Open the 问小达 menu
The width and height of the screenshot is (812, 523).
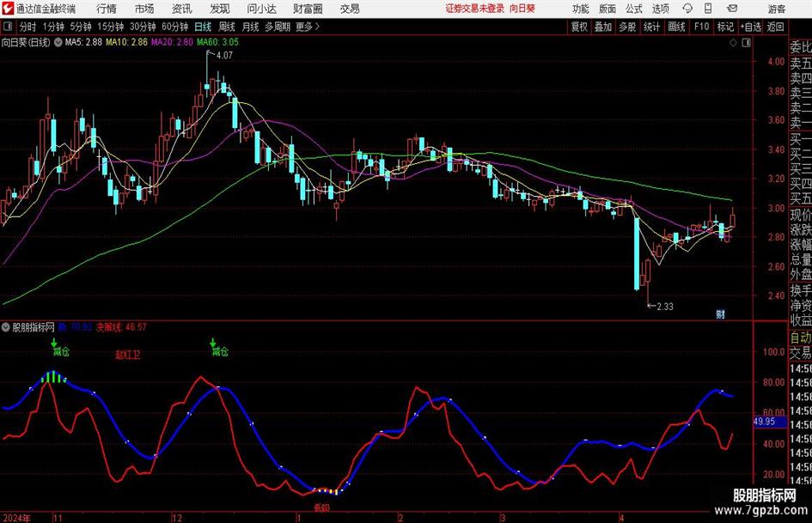[x=261, y=9]
